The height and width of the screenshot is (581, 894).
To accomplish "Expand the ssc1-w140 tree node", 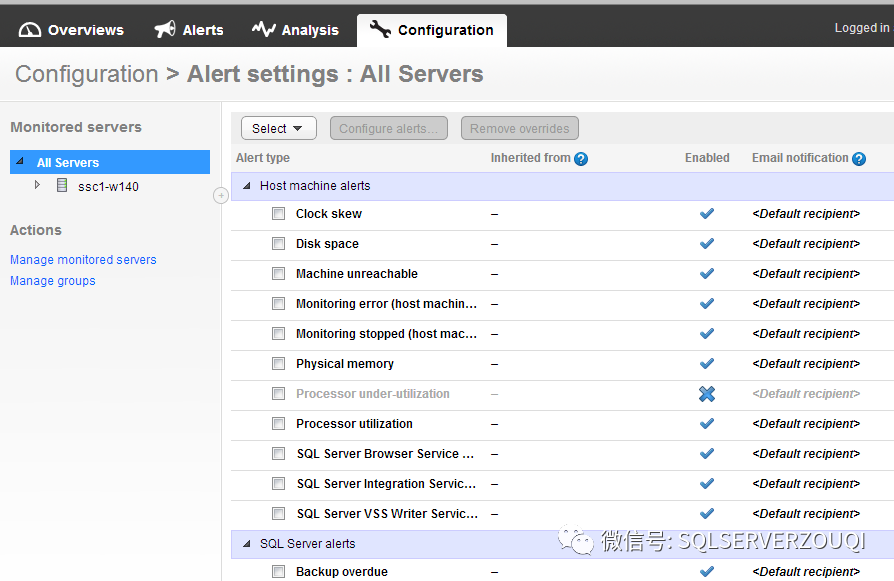I will [38, 185].
